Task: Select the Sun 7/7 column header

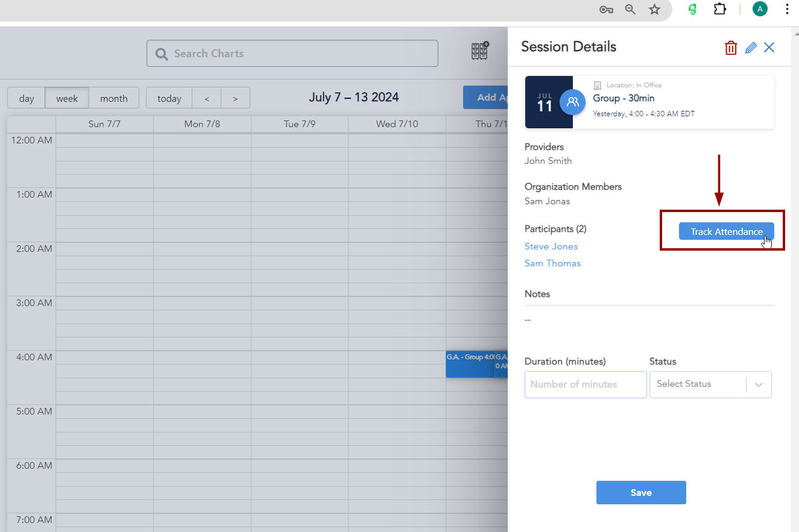Action: (104, 124)
